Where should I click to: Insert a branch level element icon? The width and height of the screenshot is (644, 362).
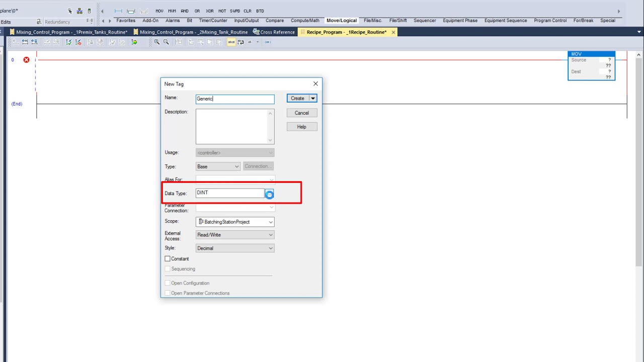click(x=143, y=11)
